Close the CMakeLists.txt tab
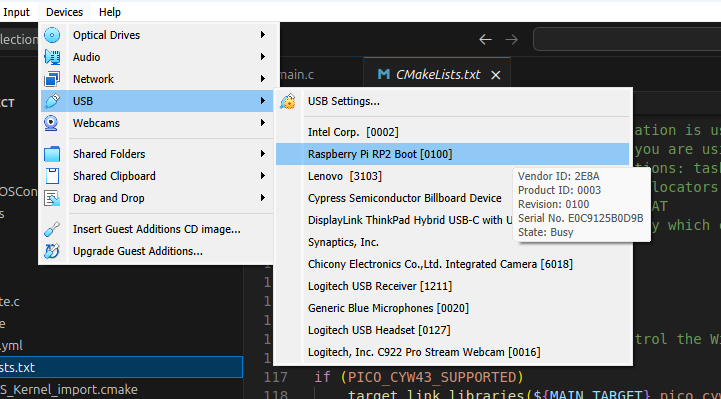721x399 pixels. (496, 75)
